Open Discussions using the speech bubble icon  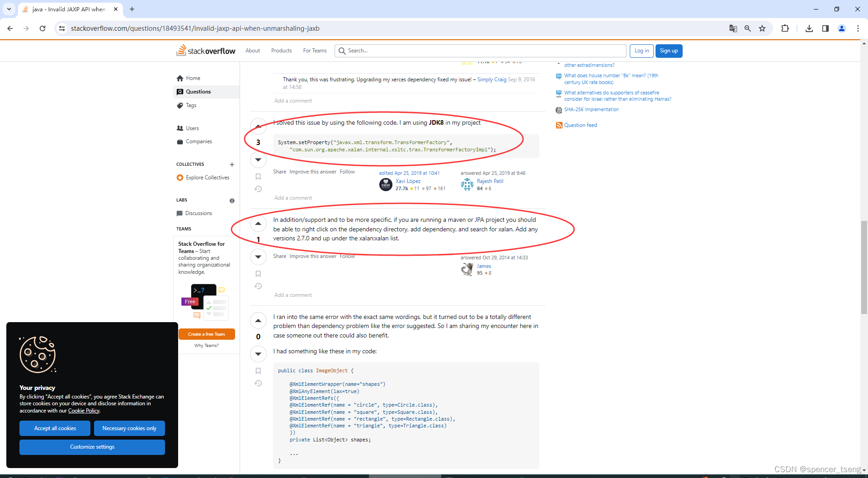180,213
